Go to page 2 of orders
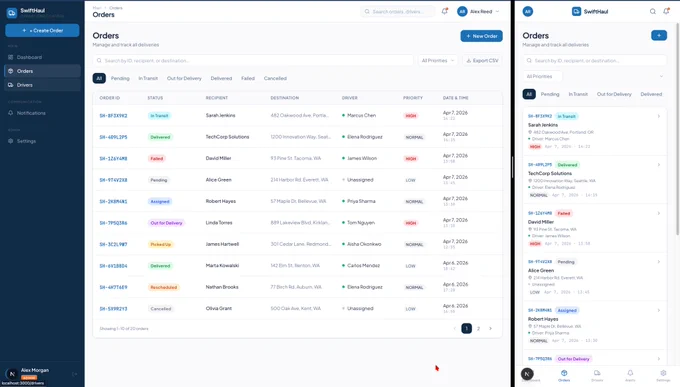The image size is (680, 387). (478, 328)
